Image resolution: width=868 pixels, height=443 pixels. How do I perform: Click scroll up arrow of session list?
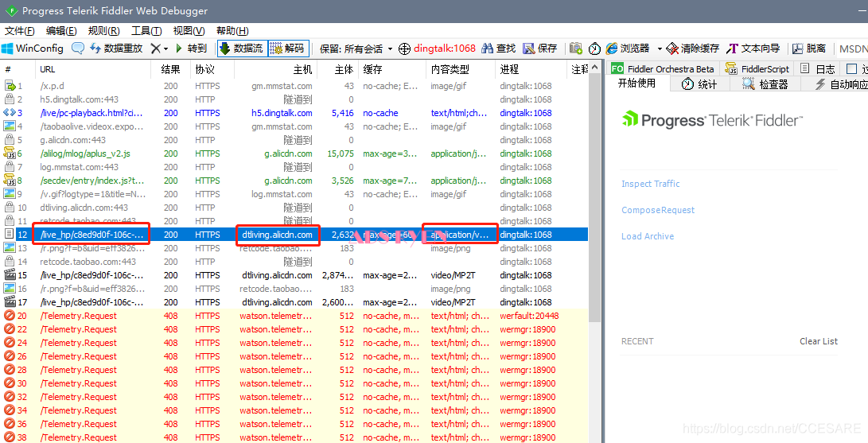[x=594, y=68]
